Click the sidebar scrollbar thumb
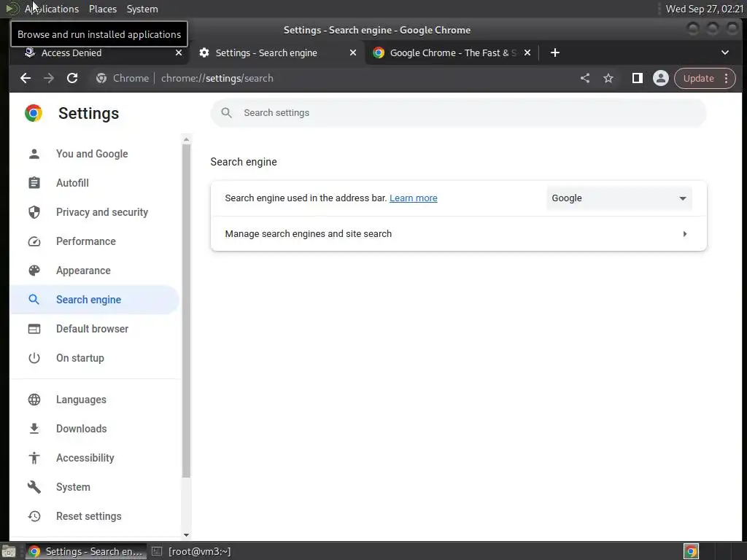The image size is (747, 560). [x=186, y=311]
